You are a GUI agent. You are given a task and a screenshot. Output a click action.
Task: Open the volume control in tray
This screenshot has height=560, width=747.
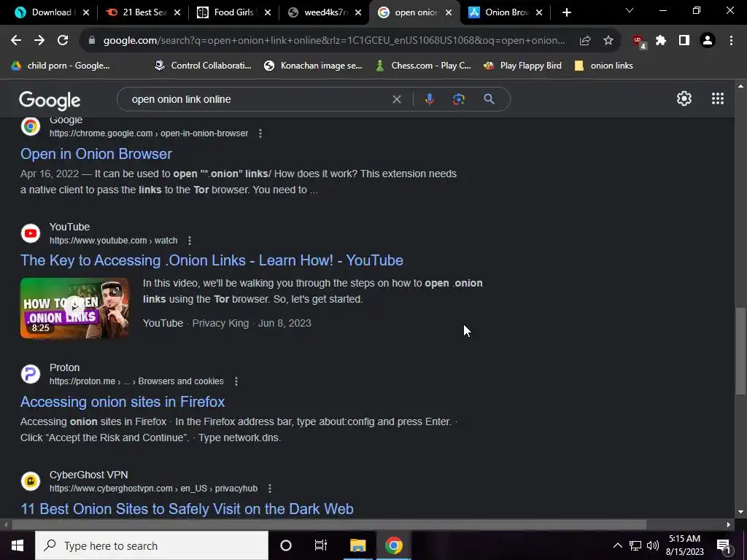pyautogui.click(x=653, y=545)
